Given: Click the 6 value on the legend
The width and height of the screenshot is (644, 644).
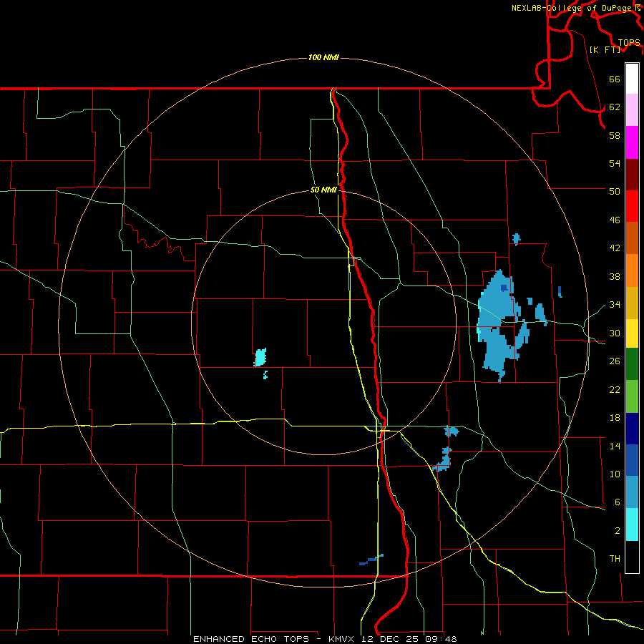Looking at the screenshot, I should [618, 502].
